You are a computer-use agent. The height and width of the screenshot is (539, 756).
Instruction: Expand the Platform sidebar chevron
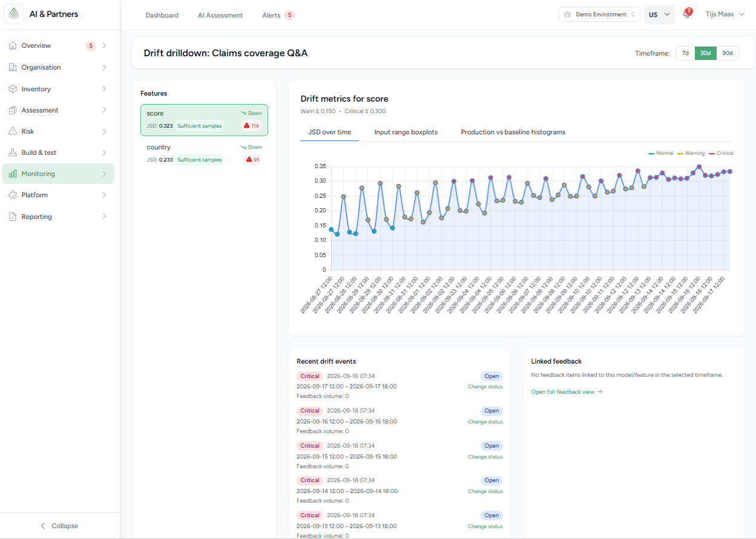pos(104,195)
